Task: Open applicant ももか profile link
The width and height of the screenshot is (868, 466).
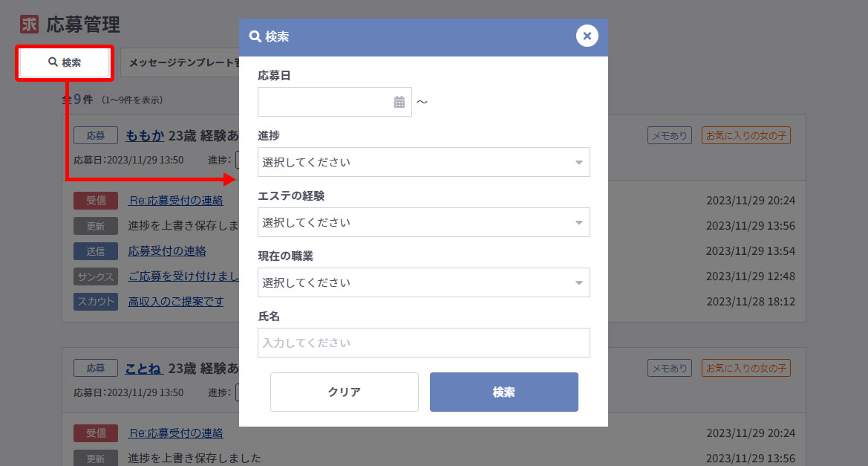Action: (145, 136)
